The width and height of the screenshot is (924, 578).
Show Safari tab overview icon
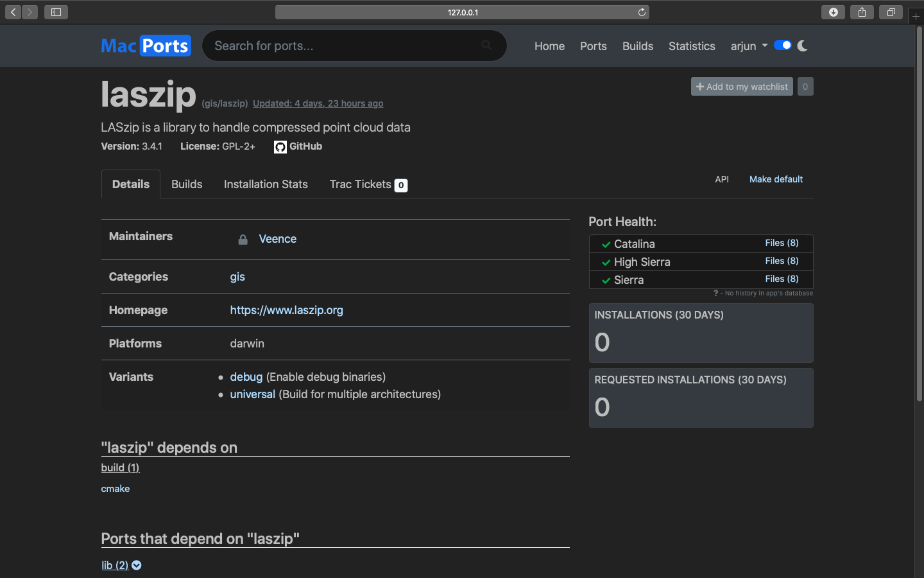click(891, 12)
